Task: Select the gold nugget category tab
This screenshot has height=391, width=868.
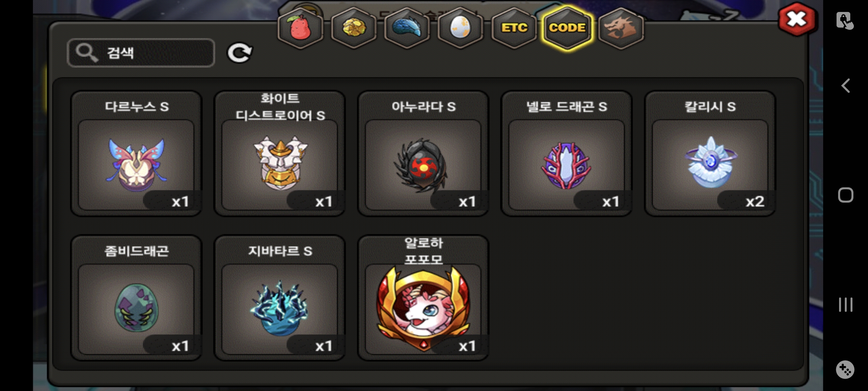Action: tap(354, 28)
